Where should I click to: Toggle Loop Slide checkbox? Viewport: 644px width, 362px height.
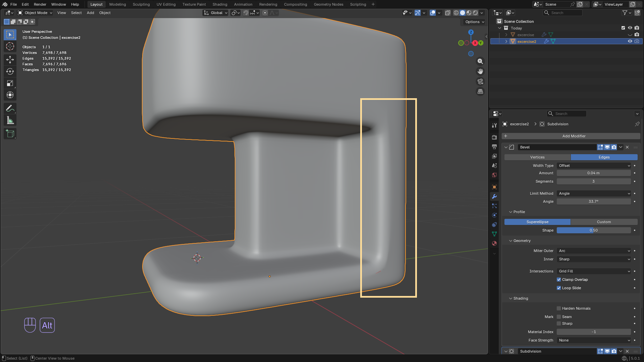(559, 288)
